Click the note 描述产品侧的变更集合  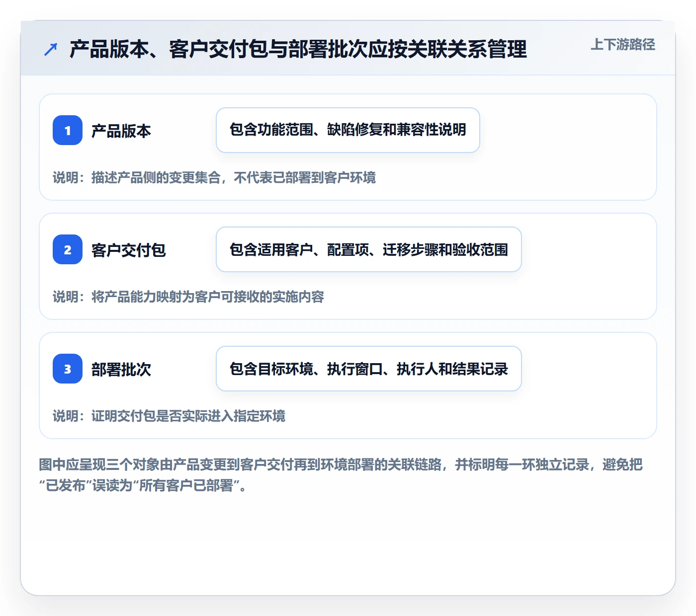214,177
